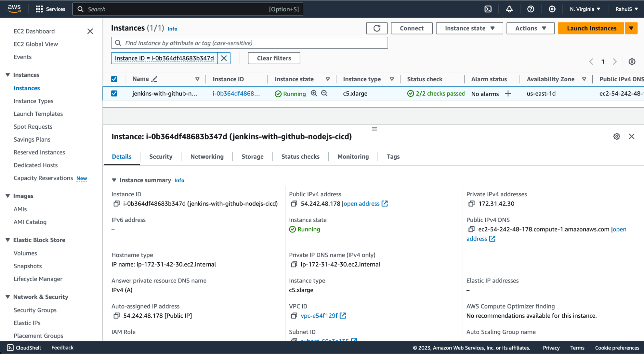Open the instances table preferences gear
The width and height of the screenshot is (644, 354).
pyautogui.click(x=632, y=62)
